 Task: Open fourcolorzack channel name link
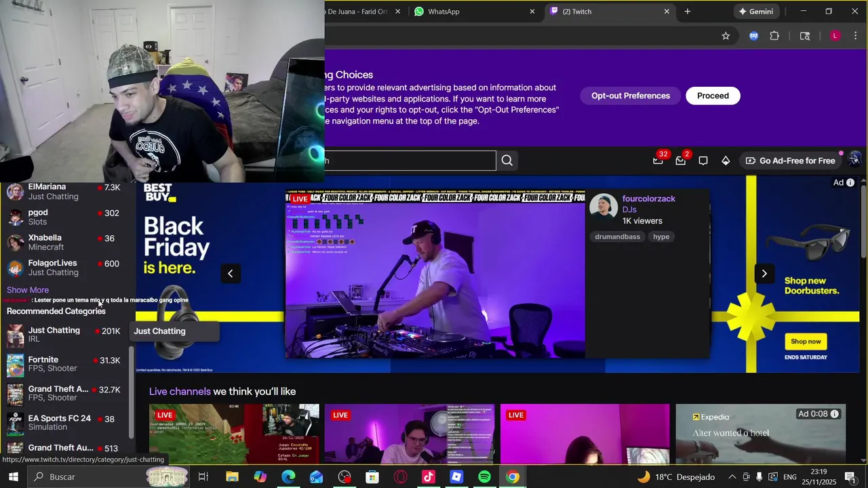[649, 199]
